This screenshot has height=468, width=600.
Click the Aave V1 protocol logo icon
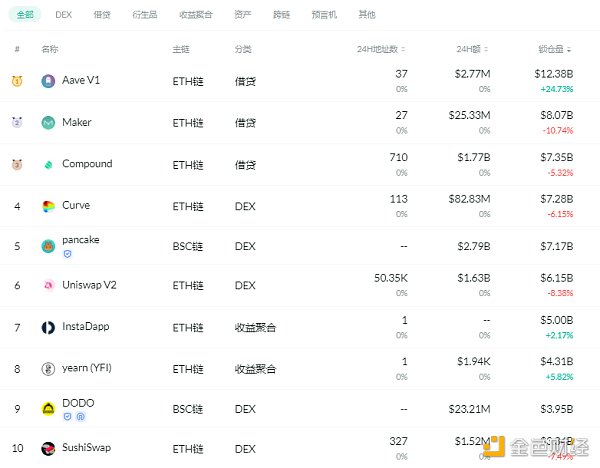coord(48,81)
